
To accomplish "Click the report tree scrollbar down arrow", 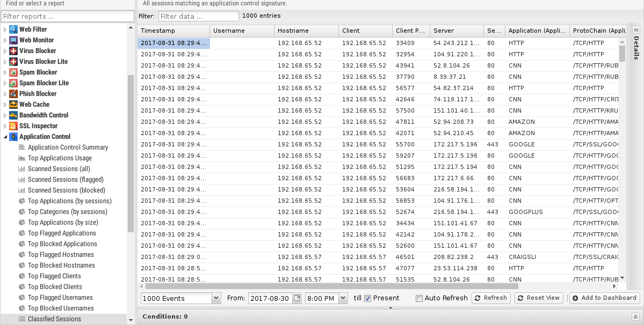I will point(131,320).
